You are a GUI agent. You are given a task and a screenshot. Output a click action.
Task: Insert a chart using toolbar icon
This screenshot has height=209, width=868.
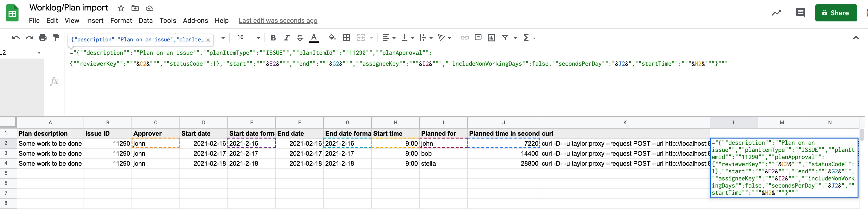491,37
